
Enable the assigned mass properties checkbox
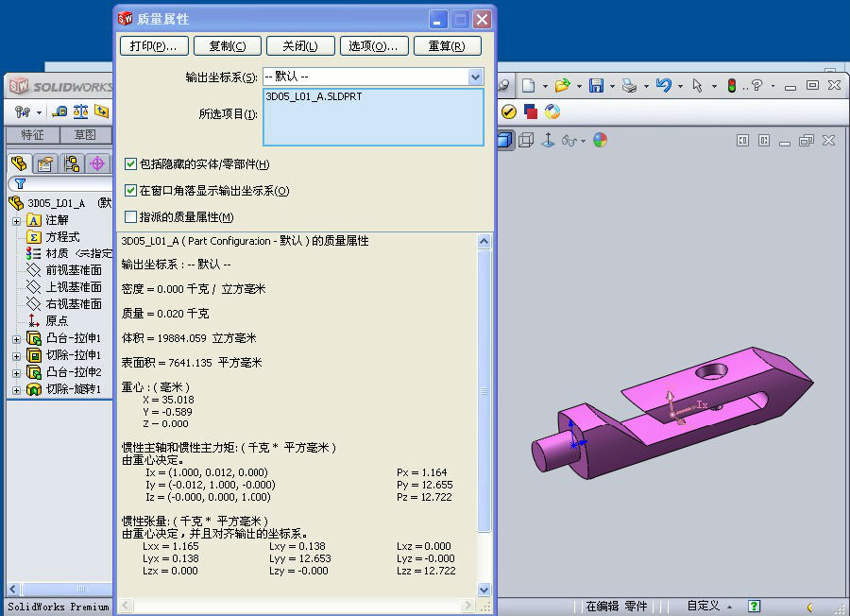131,217
